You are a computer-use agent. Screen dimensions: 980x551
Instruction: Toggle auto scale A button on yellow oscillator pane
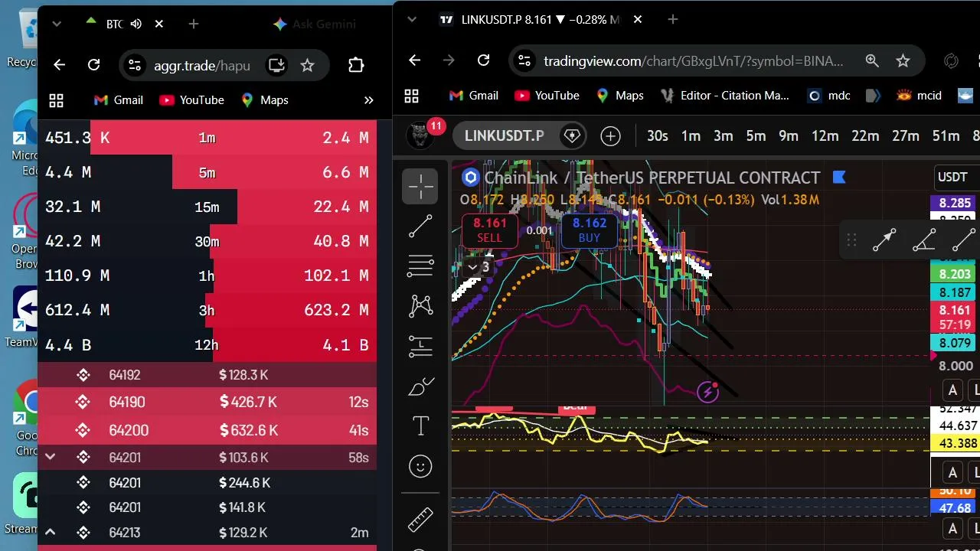[x=952, y=472]
